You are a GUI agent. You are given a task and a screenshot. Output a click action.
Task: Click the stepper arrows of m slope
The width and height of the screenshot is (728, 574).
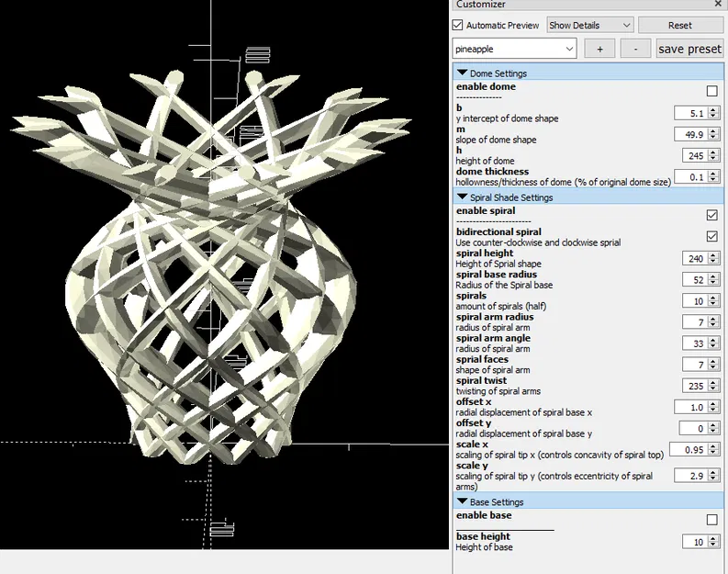coord(713,135)
